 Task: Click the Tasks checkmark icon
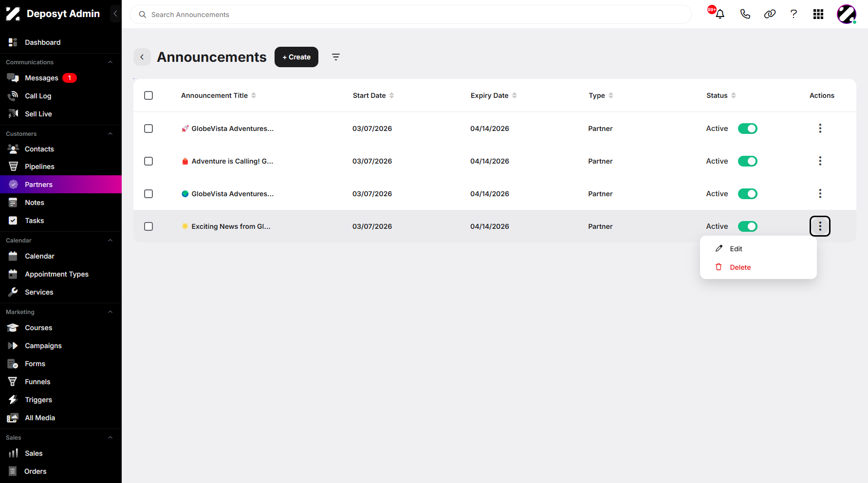click(x=13, y=221)
